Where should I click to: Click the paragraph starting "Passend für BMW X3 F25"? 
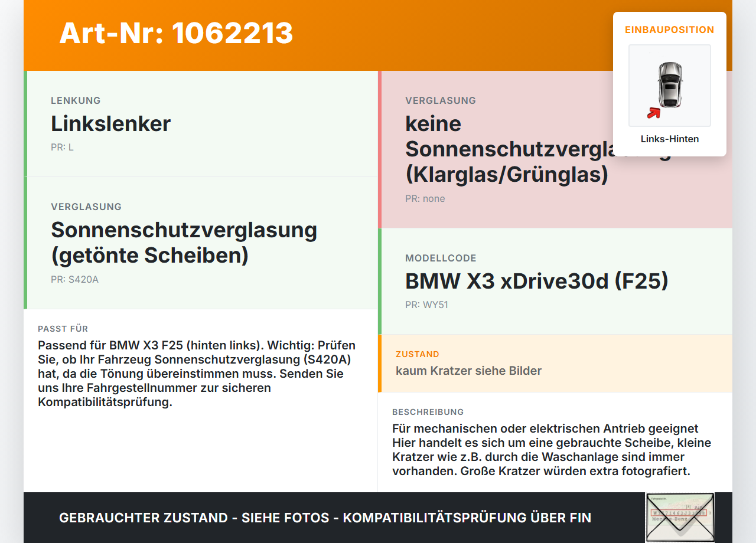(197, 374)
